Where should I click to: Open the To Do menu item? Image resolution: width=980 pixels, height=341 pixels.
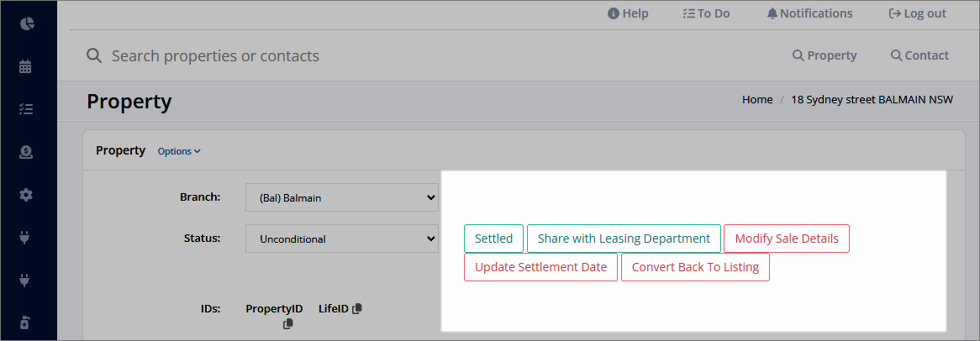pos(706,13)
